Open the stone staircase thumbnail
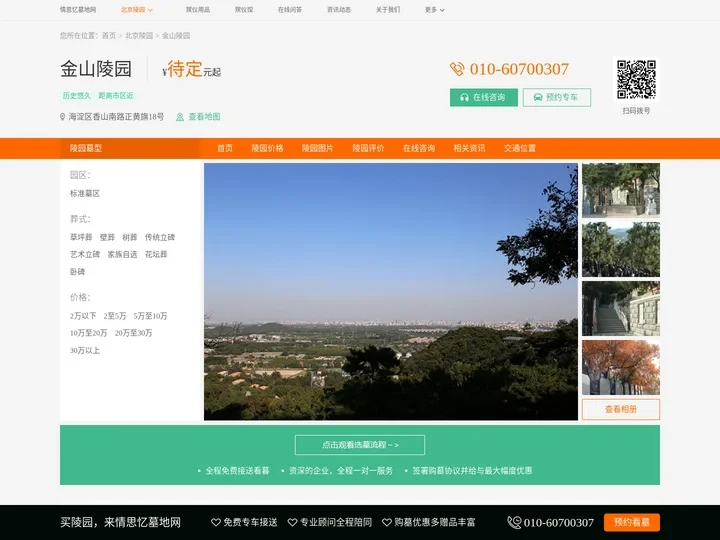The height and width of the screenshot is (540, 720). (621, 309)
